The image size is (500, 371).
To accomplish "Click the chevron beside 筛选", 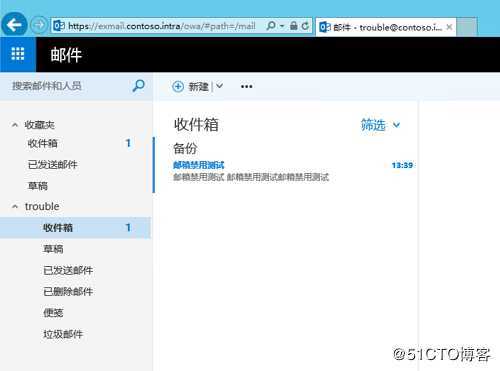I will click(396, 125).
